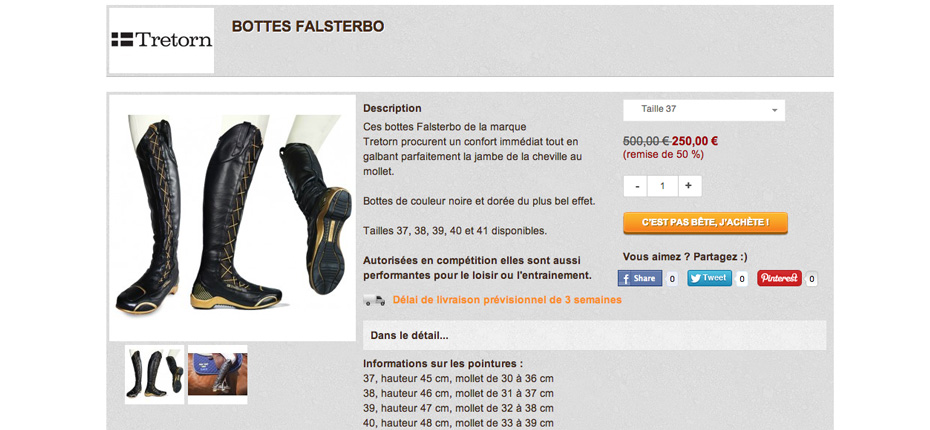Open the main boots product image
Image resolution: width=930 pixels, height=430 pixels.
pyautogui.click(x=232, y=218)
